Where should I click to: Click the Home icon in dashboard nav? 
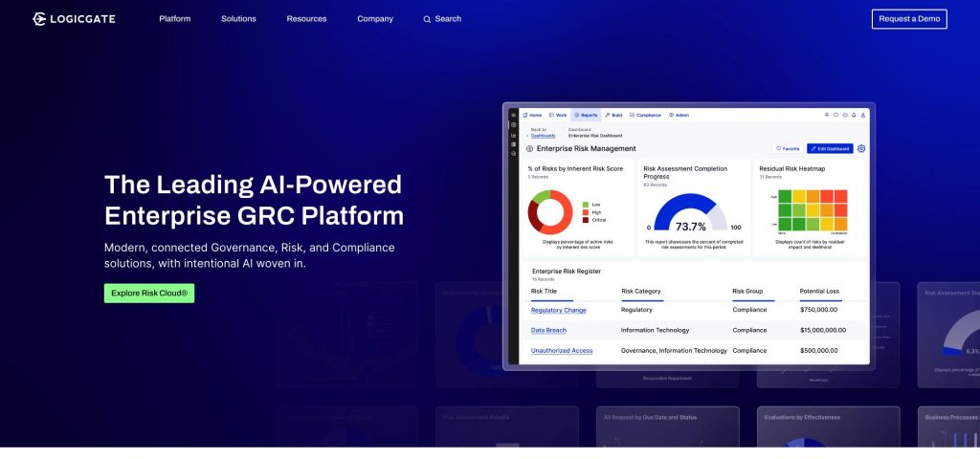coord(525,115)
